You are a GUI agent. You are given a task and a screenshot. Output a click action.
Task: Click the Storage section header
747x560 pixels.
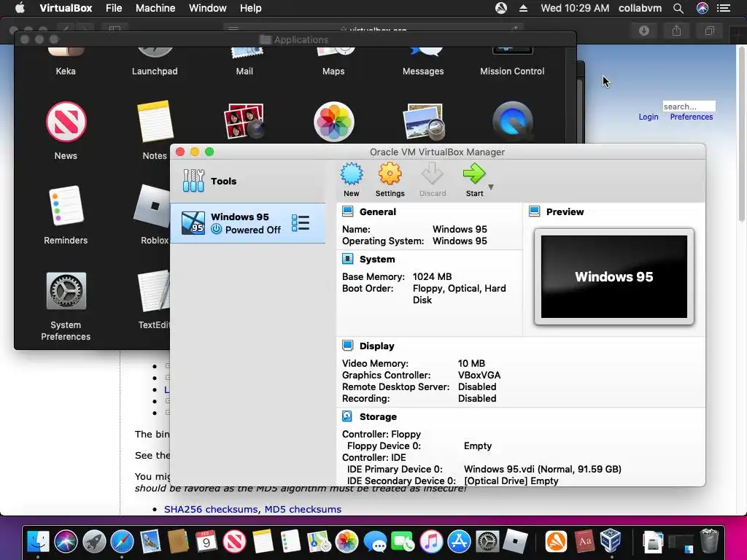pos(378,416)
